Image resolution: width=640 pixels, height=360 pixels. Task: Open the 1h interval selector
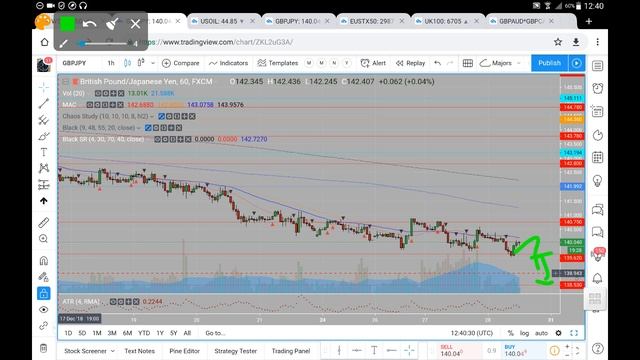click(x=111, y=63)
